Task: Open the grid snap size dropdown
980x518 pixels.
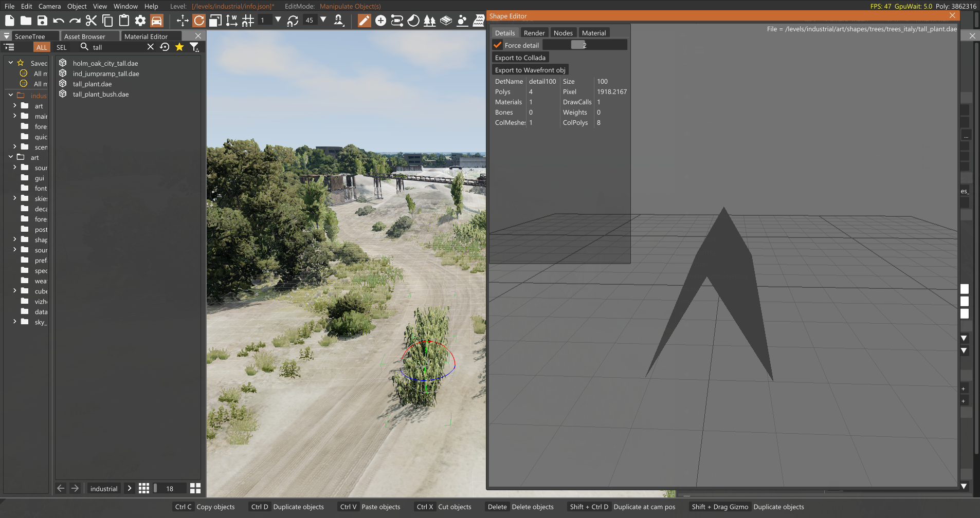Action: [278, 20]
